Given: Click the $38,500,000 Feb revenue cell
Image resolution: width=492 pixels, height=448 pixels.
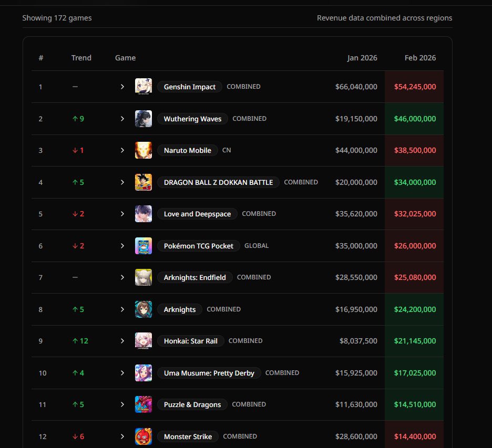Looking at the screenshot, I should (x=415, y=151).
